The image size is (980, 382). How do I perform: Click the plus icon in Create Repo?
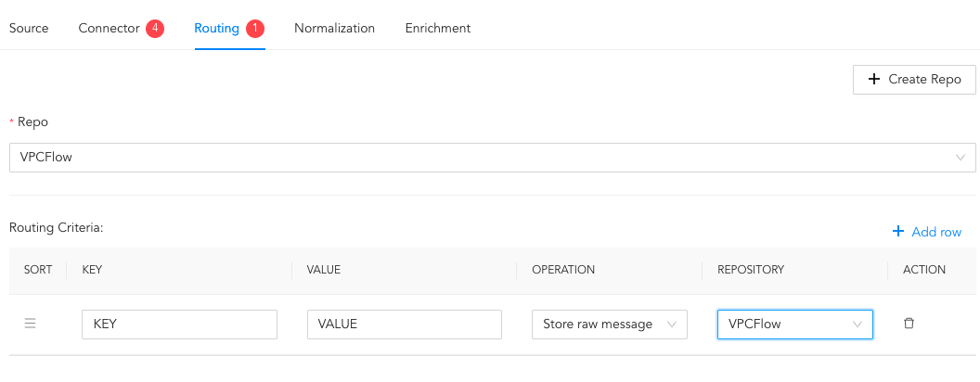point(873,80)
